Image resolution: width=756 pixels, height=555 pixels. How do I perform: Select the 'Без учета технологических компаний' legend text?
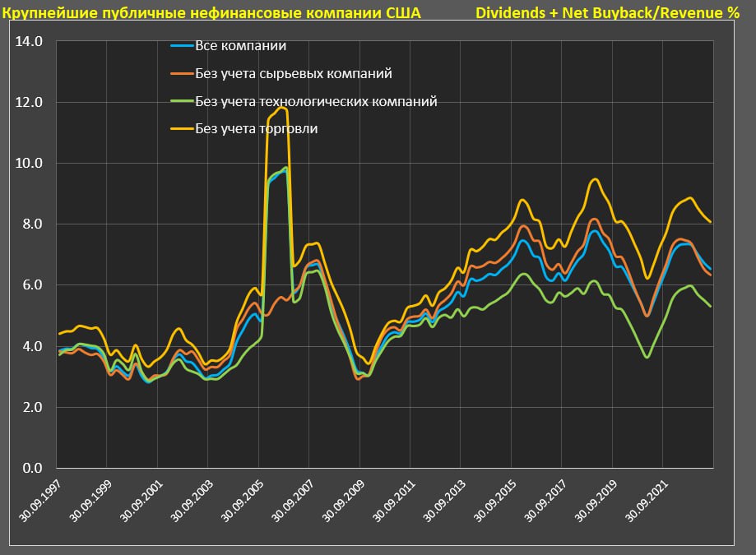[x=316, y=102]
